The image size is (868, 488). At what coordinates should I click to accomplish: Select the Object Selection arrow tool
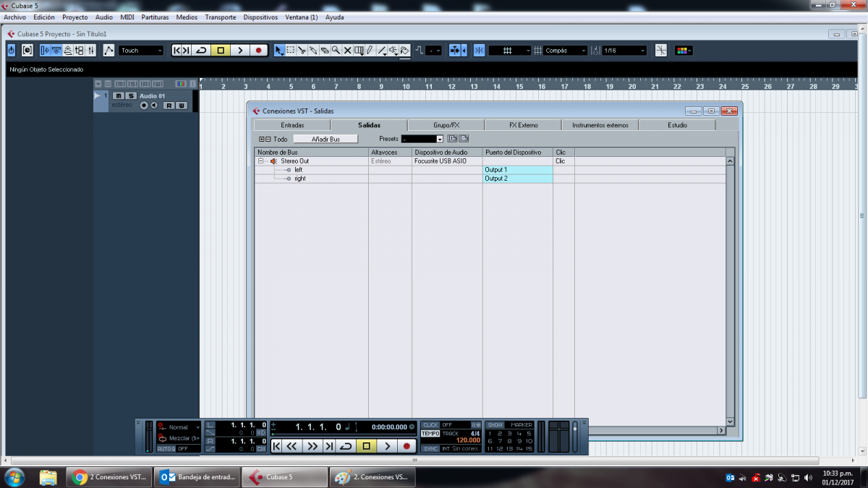tap(279, 50)
